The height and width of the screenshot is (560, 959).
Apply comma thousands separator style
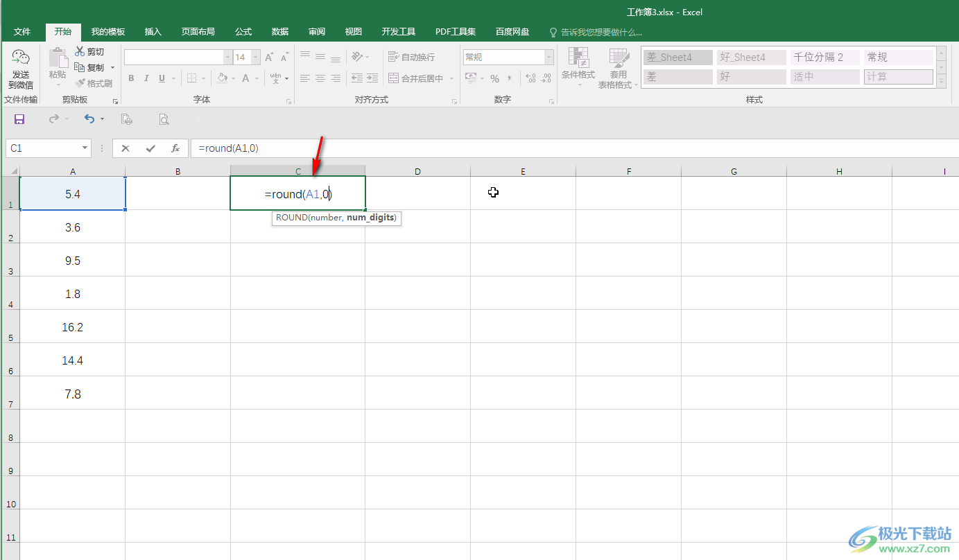point(510,79)
